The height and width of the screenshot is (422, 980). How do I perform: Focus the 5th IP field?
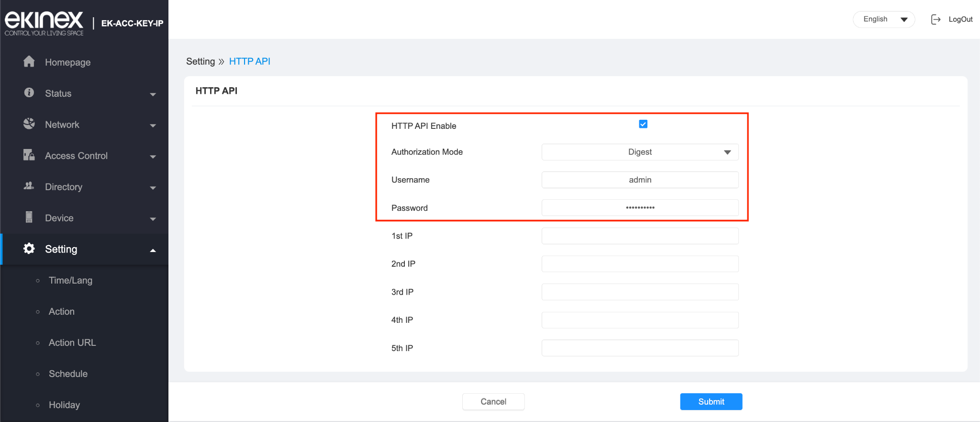(x=640, y=348)
